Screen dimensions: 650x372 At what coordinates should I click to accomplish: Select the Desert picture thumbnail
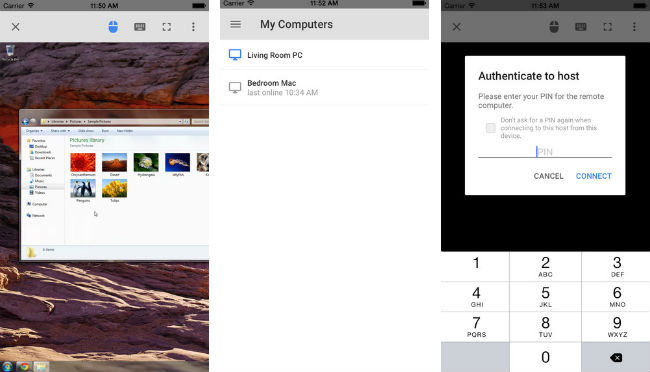click(x=114, y=164)
